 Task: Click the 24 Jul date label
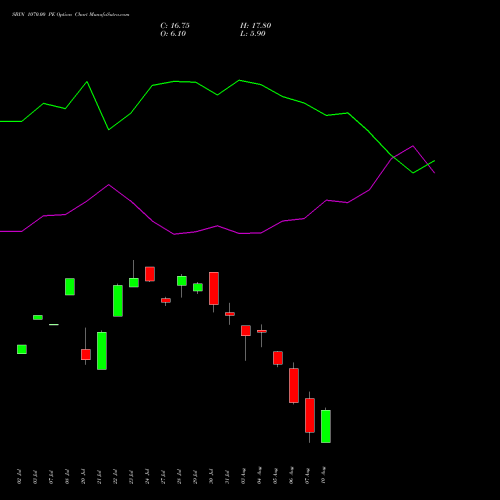point(147,477)
